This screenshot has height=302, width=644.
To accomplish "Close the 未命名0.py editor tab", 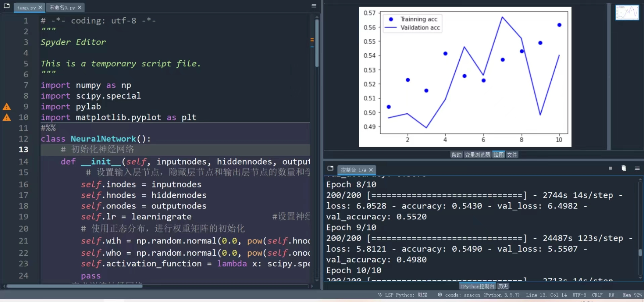I will (80, 7).
